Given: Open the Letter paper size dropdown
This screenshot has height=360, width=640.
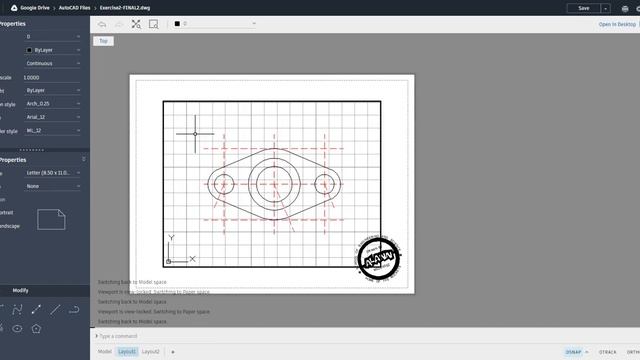Looking at the screenshot, I should (x=53, y=173).
